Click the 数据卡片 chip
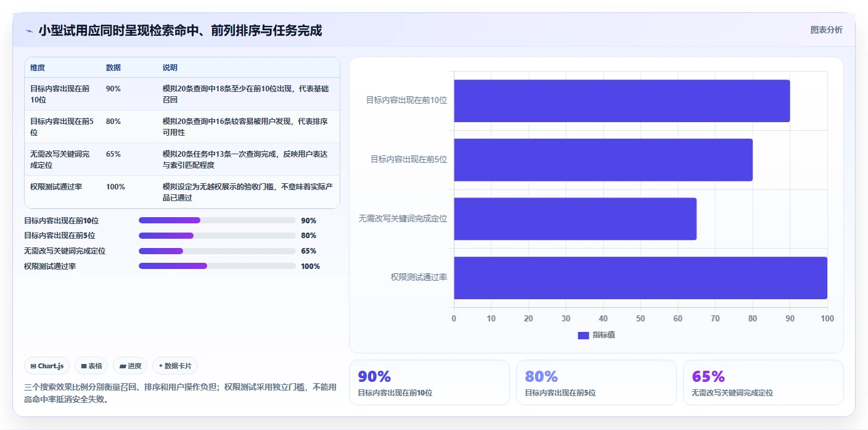 tap(175, 366)
